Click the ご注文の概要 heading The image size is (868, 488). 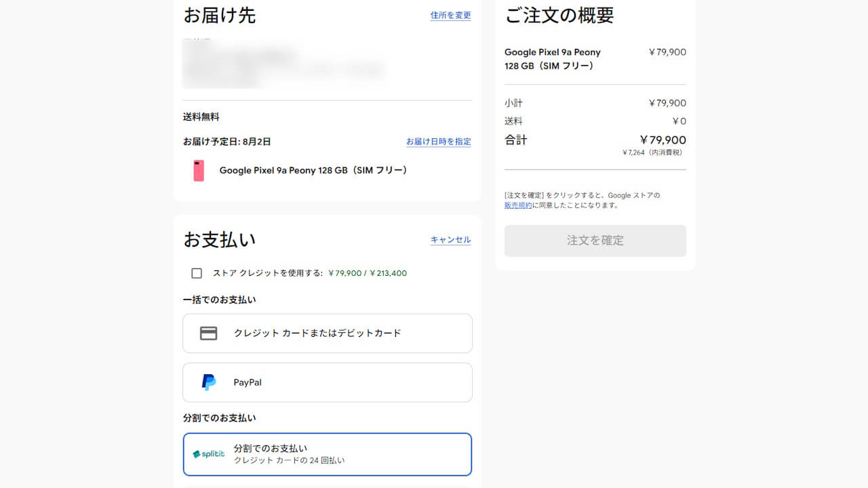(559, 15)
